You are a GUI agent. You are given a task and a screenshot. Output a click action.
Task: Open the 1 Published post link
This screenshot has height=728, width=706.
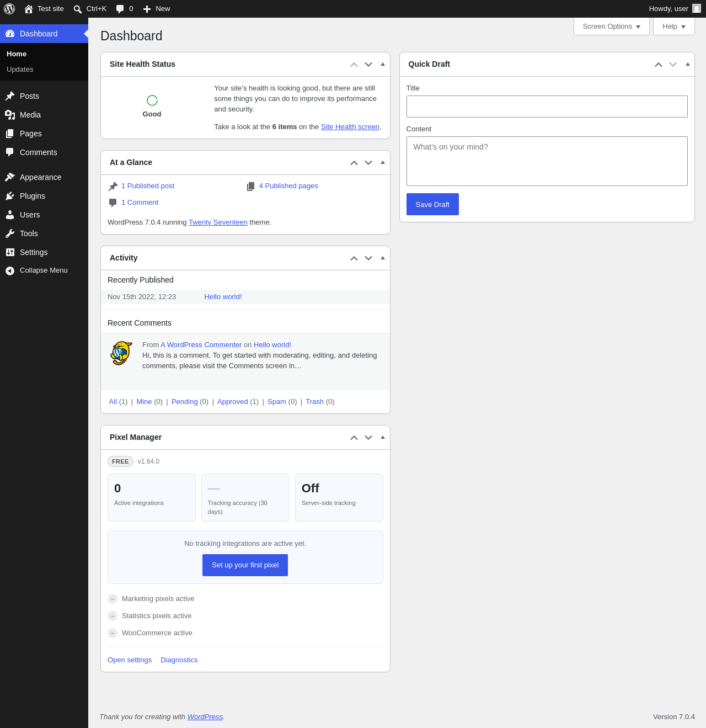(x=148, y=186)
